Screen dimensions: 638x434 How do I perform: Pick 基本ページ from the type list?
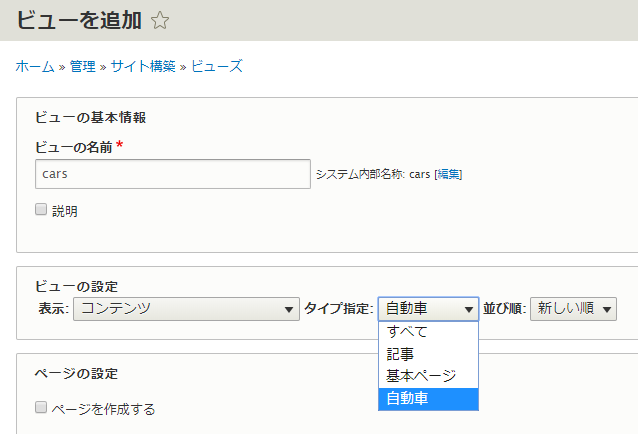421,376
